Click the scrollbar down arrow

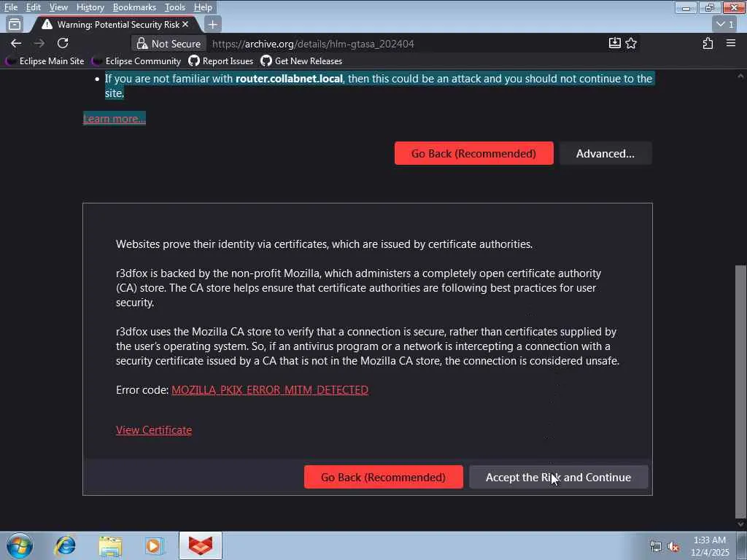[740, 524]
